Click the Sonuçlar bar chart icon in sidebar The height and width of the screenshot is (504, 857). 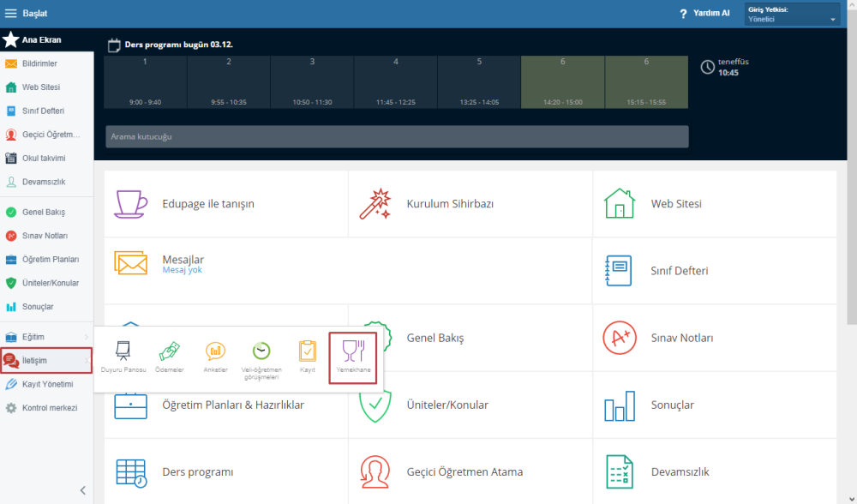11,307
